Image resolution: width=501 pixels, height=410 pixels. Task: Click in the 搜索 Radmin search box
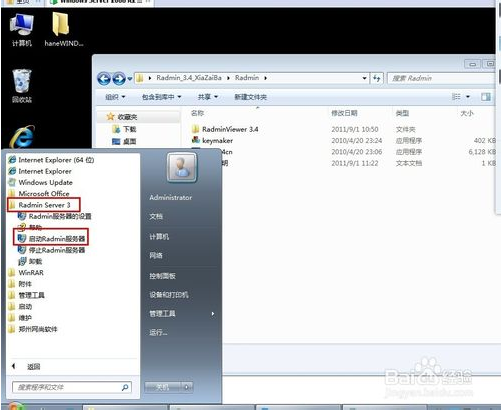pyautogui.click(x=442, y=78)
